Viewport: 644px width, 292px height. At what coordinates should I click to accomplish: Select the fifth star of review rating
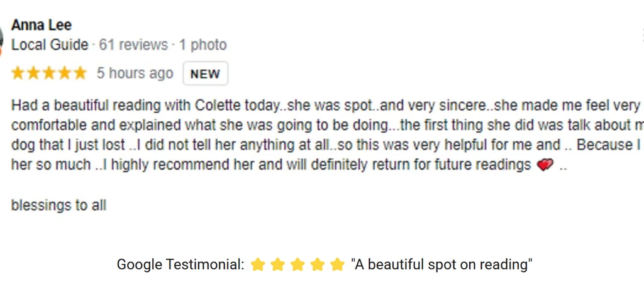coord(80,73)
